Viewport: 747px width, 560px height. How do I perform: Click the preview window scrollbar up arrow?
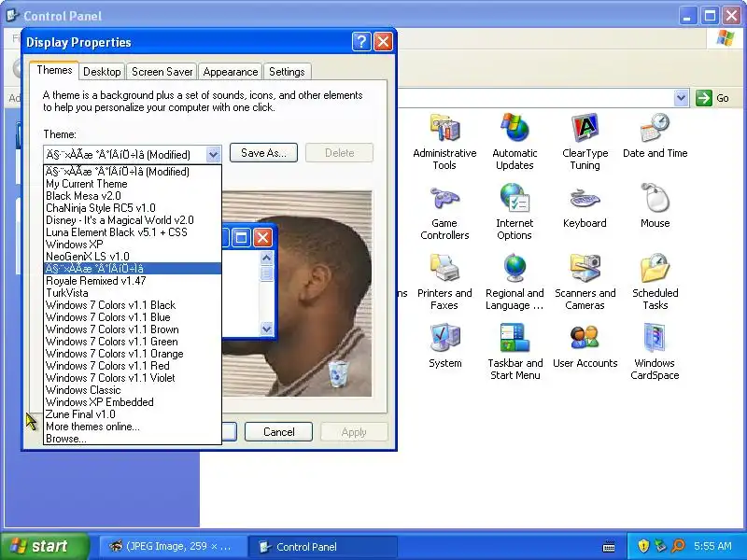click(x=267, y=258)
